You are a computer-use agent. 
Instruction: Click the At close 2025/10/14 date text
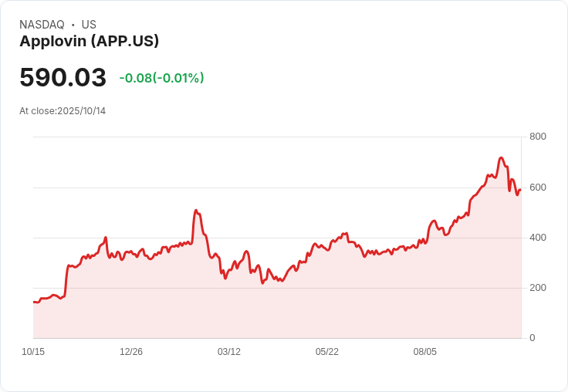pyautogui.click(x=63, y=111)
